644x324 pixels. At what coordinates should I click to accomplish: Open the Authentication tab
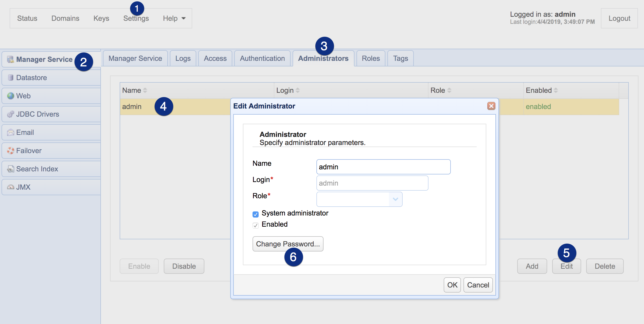262,58
